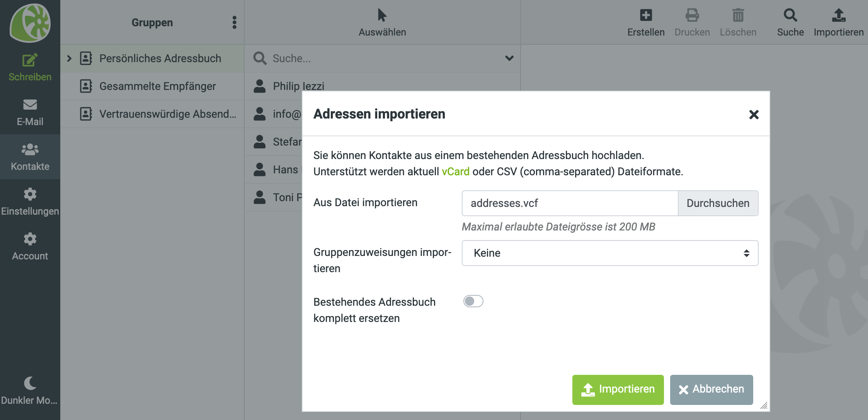The width and height of the screenshot is (868, 420).
Task: Click Erstellen to create a contact
Action: point(646,22)
